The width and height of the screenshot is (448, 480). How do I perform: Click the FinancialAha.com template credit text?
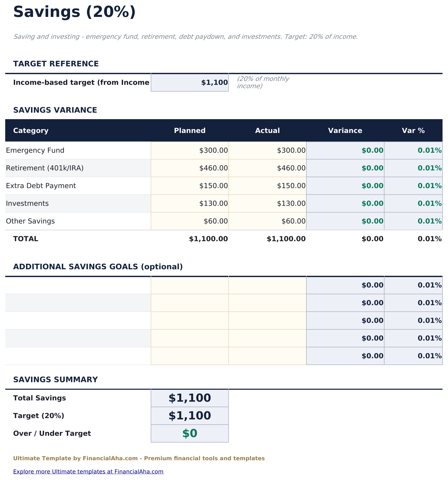tap(139, 458)
